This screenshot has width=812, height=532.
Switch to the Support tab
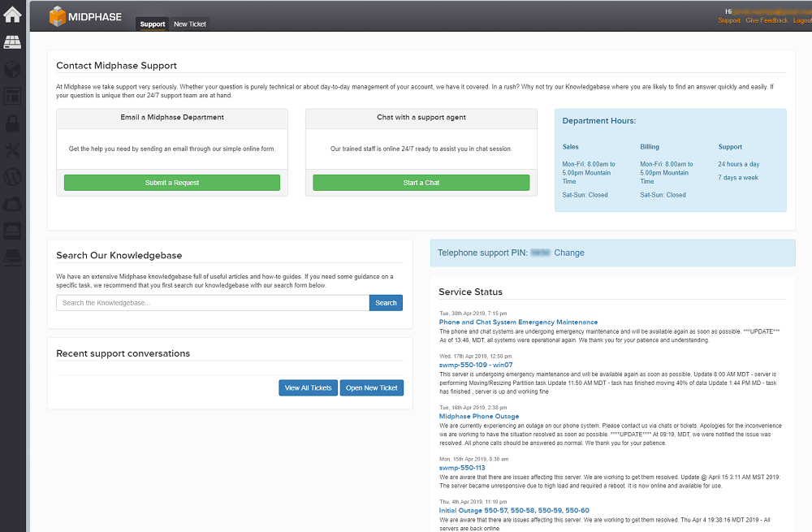[x=153, y=24]
